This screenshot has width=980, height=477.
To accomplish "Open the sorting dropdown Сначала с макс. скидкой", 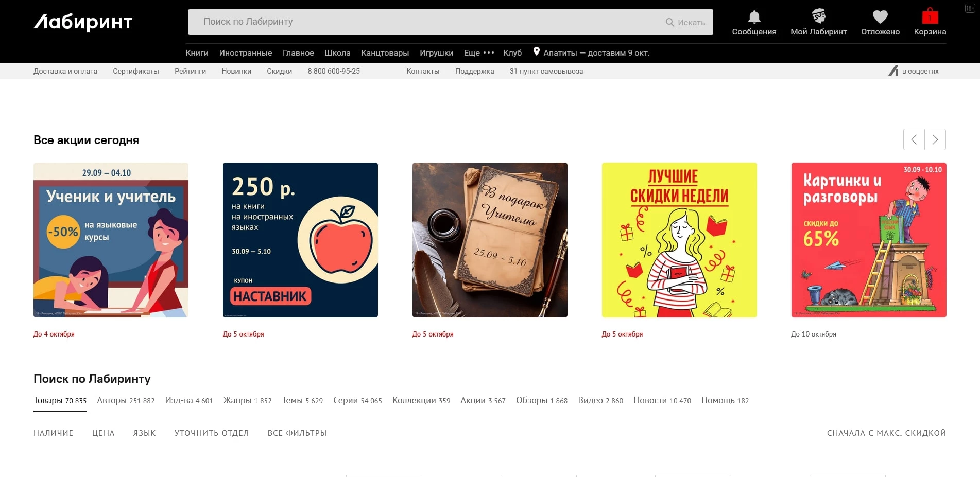I will pyautogui.click(x=886, y=433).
